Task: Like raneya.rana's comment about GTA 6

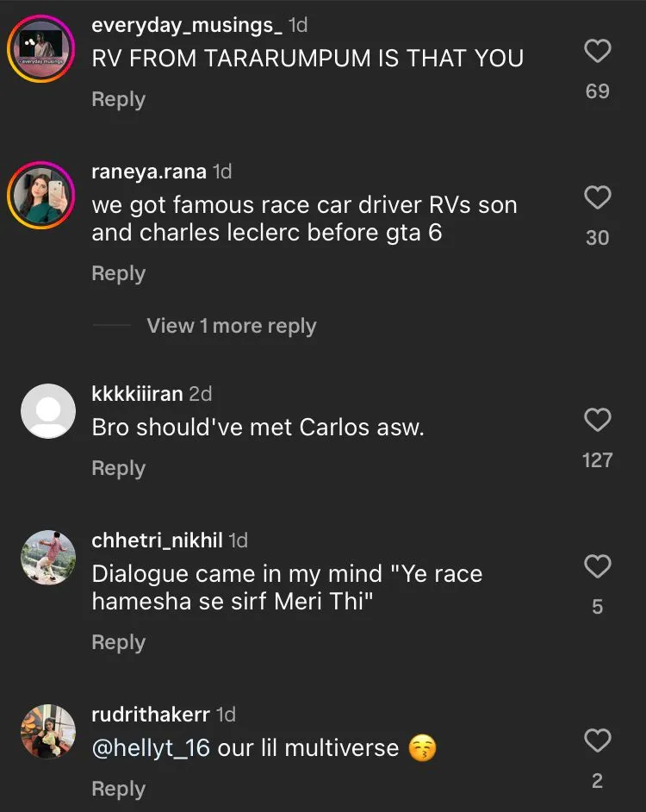Action: pyautogui.click(x=597, y=199)
